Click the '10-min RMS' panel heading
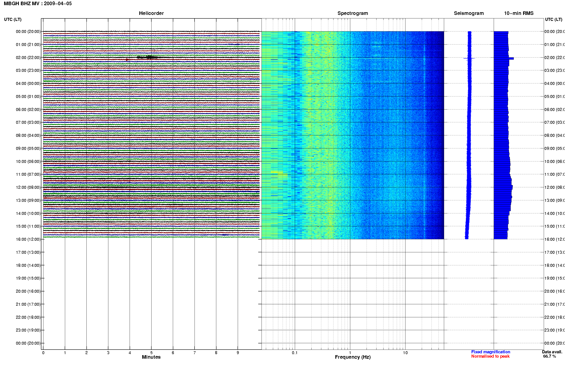 pos(519,13)
